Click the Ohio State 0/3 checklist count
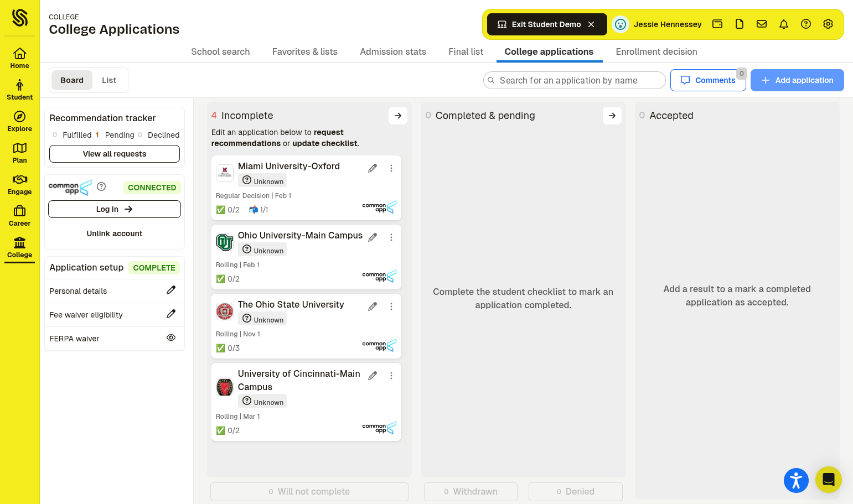Screen dimensions: 853x504 tap(228, 348)
